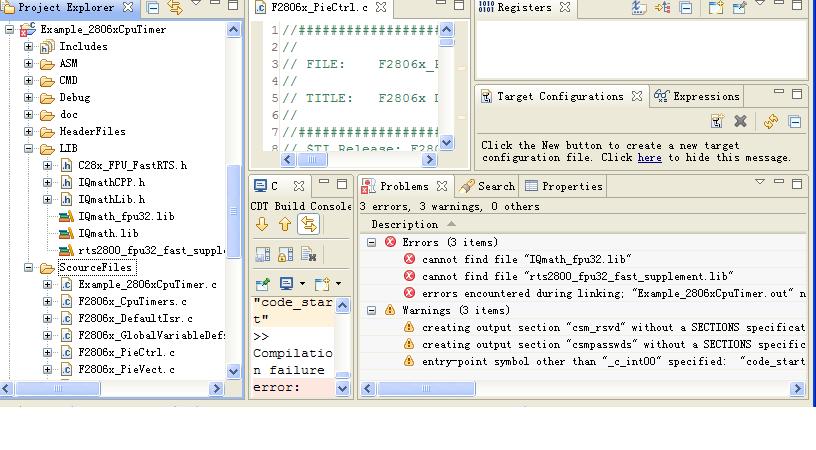Image resolution: width=816 pixels, height=450 pixels.
Task: Select rts2800_fpu32_fast_supplement library file
Action: 151,251
